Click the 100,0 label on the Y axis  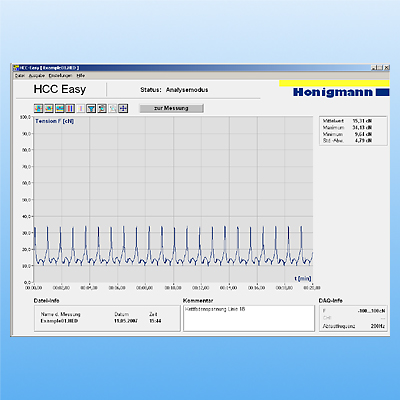pyautogui.click(x=25, y=117)
